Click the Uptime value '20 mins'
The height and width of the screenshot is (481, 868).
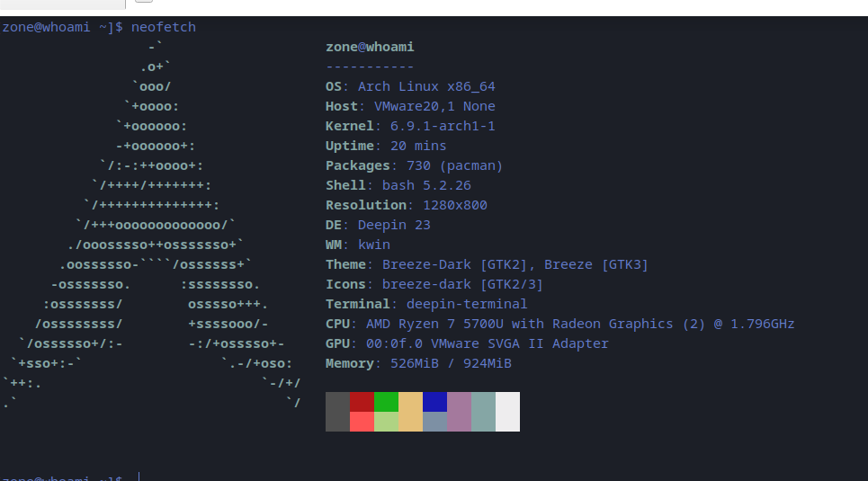pos(418,147)
